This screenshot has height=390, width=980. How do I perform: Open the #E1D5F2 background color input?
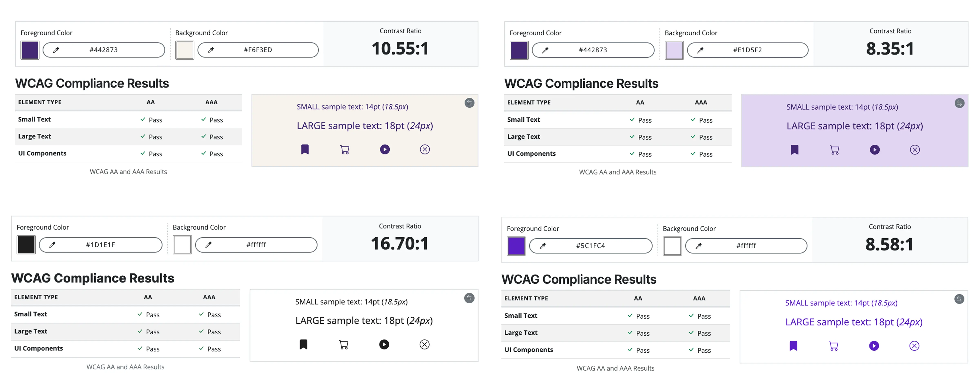tap(747, 50)
